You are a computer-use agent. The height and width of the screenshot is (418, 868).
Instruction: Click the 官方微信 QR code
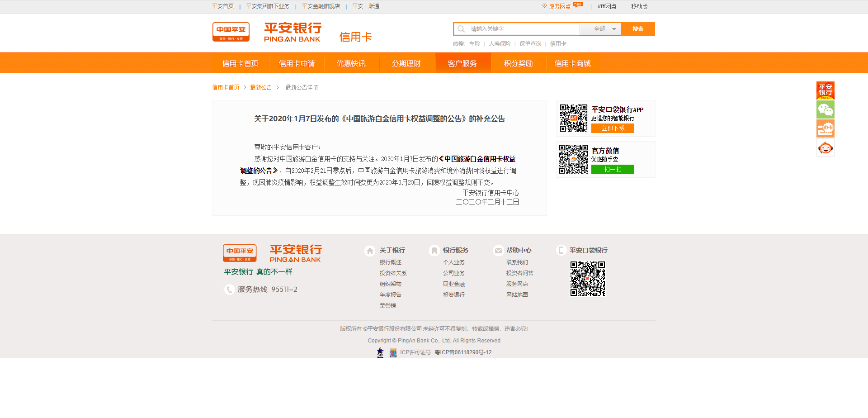click(574, 159)
